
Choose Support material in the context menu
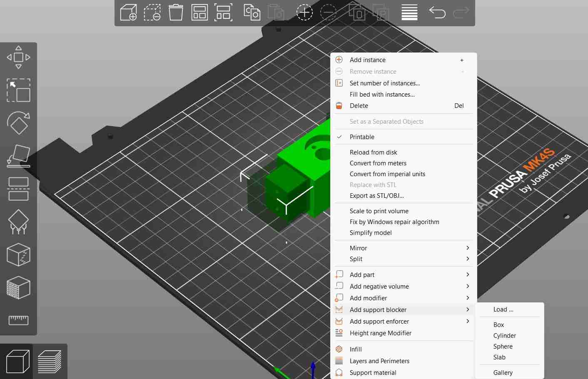click(404, 373)
